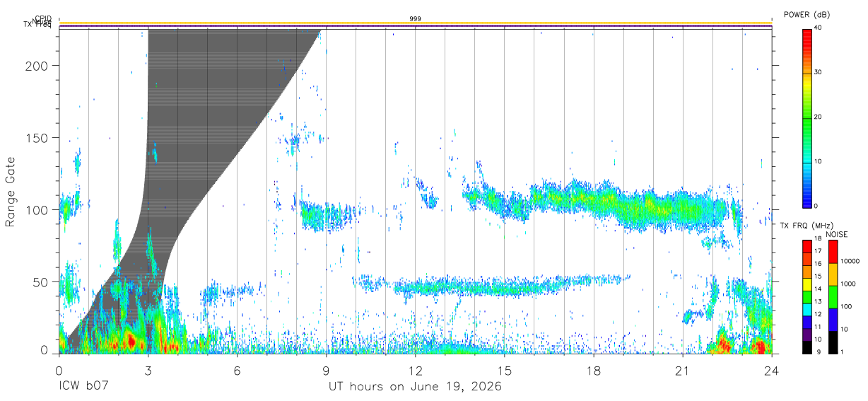Screen dimensions: 868x401
Task: Select the 40 label on POWER scale
Action: pos(819,28)
